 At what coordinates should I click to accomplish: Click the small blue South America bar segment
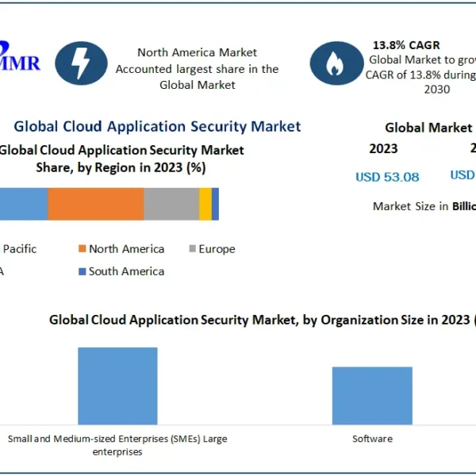[215, 204]
